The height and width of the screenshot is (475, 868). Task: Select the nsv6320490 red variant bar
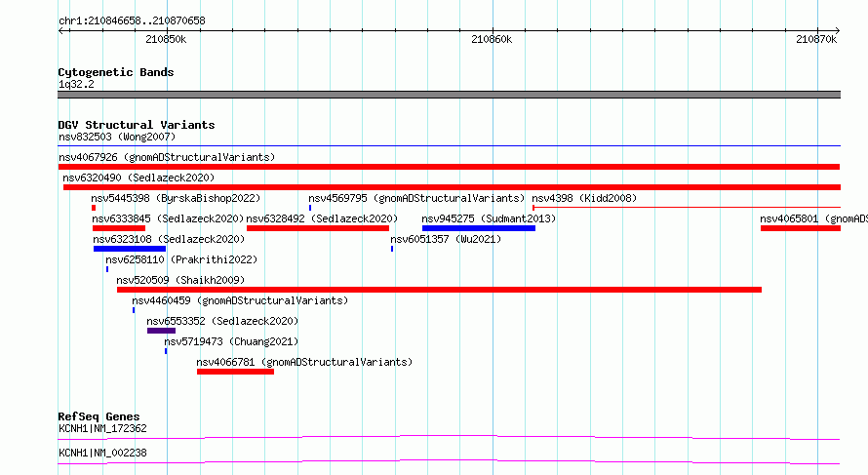point(452,187)
